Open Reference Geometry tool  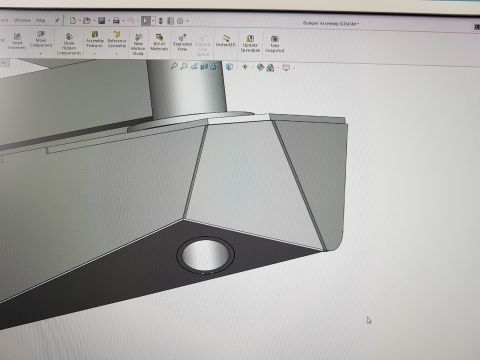pos(117,39)
